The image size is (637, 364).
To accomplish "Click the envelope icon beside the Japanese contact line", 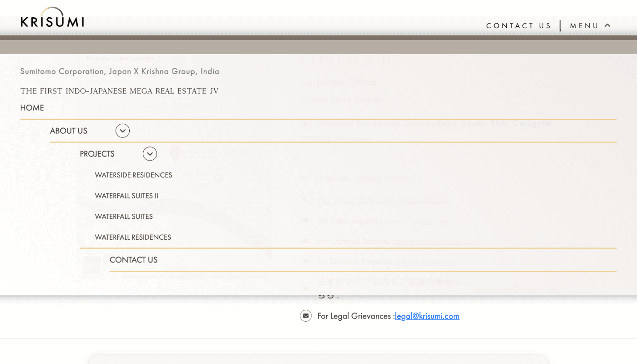I will pos(305,288).
